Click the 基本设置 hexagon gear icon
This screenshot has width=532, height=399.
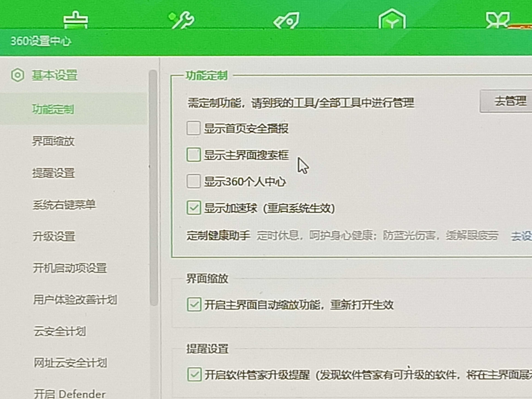click(x=18, y=75)
